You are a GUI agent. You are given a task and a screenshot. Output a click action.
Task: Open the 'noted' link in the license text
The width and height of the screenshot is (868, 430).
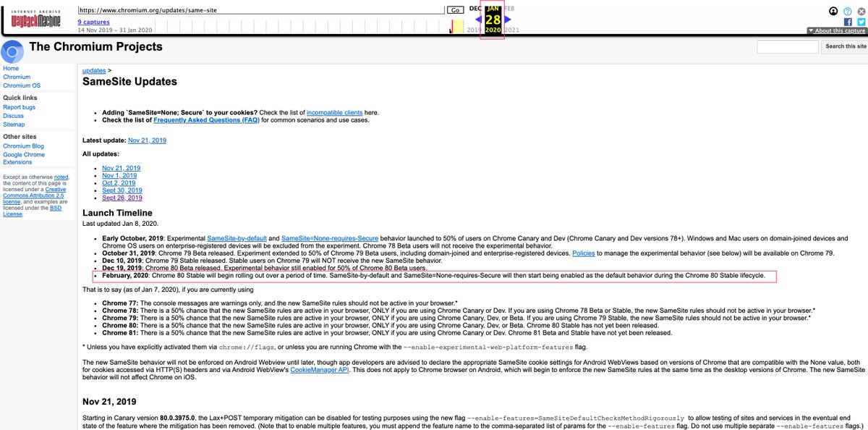pos(61,177)
